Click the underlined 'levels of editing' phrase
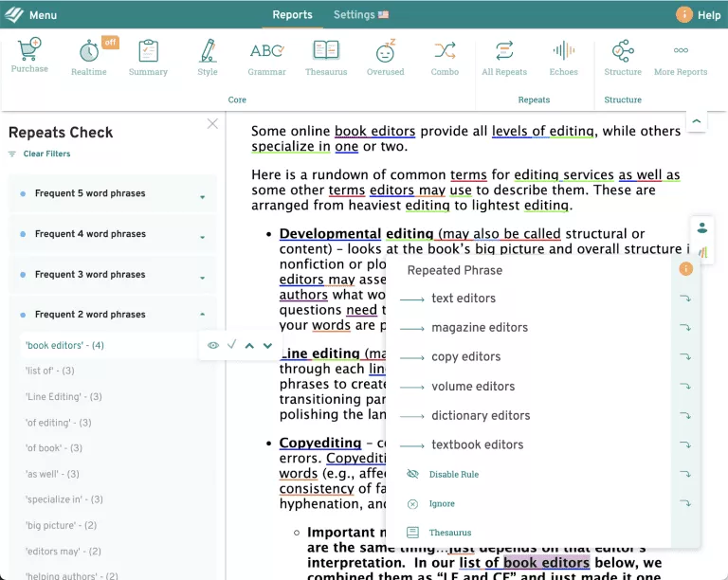Screen dimensions: 728x580 point(543,132)
